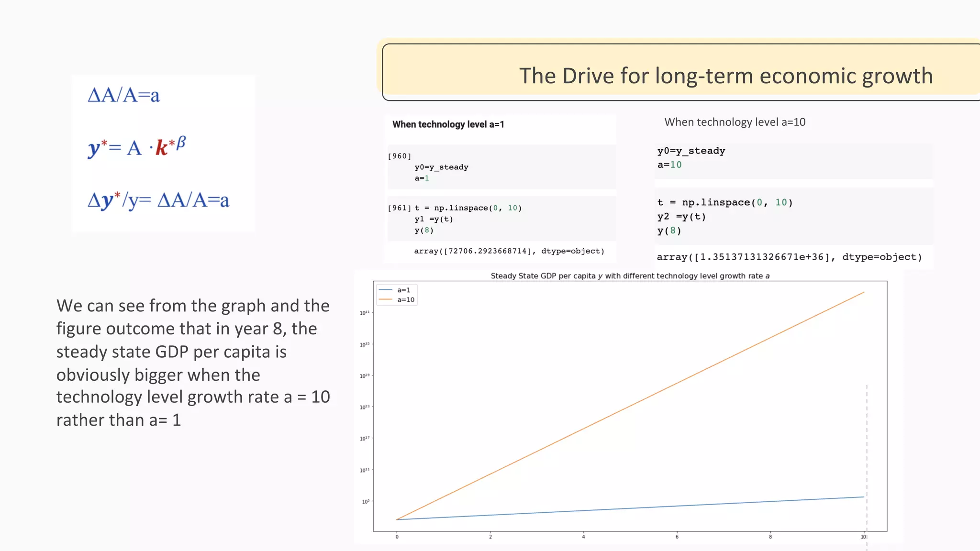980x551 pixels.
Task: Click the slide title about long-term economic growth
Action: (725, 76)
